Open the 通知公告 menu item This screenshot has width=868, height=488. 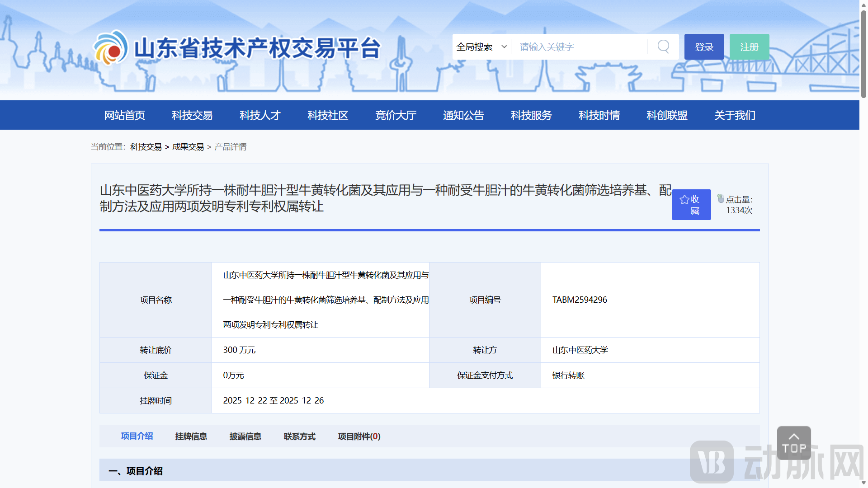(463, 115)
